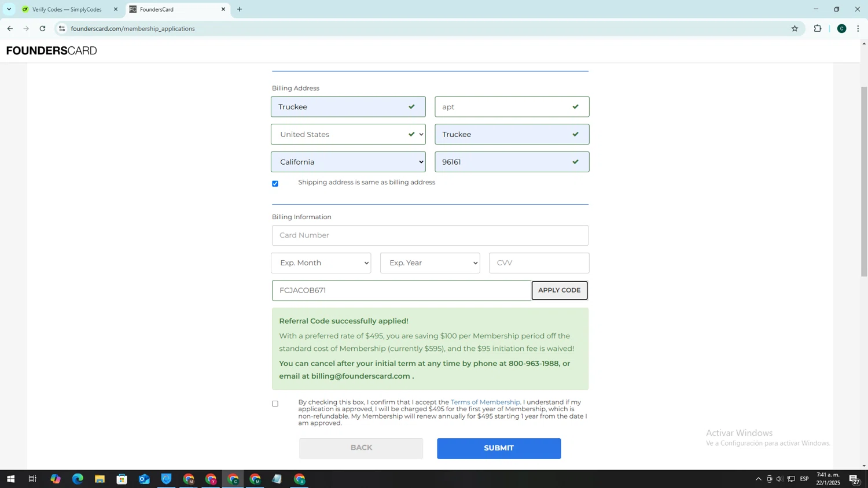Open the Meet Now tray icon
The width and height of the screenshot is (868, 488).
pos(770,479)
